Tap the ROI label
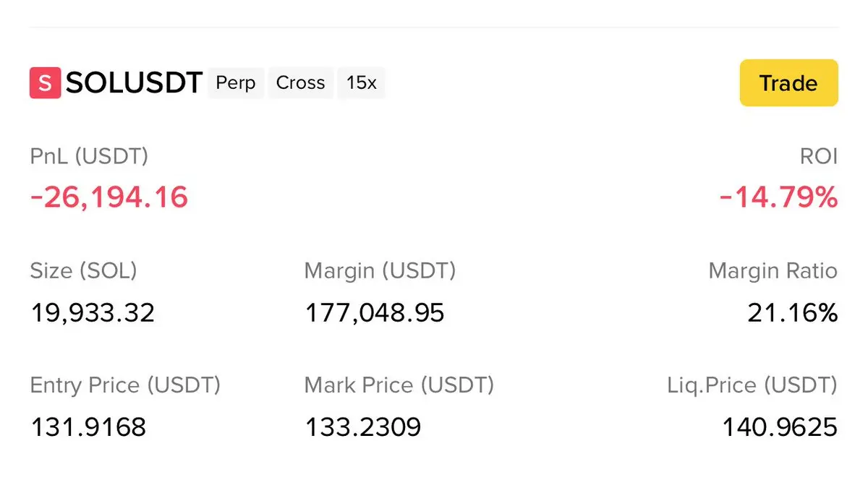This screenshot has height=501, width=868. [x=819, y=156]
